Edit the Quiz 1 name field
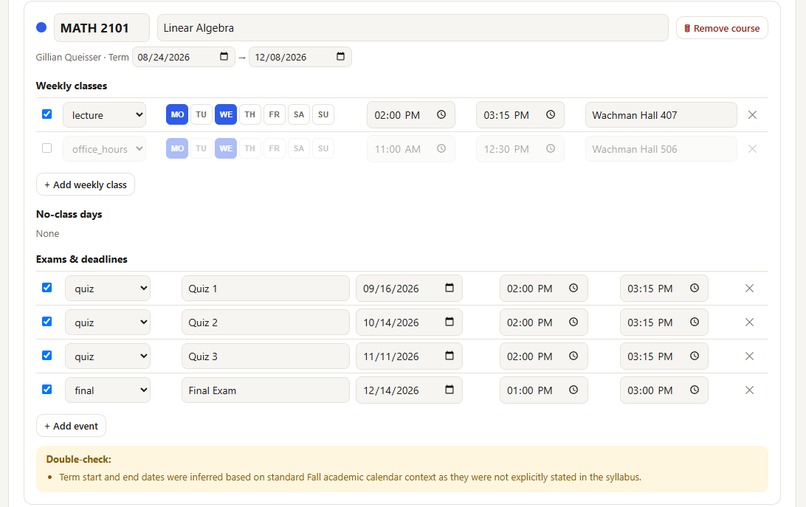 pos(265,288)
